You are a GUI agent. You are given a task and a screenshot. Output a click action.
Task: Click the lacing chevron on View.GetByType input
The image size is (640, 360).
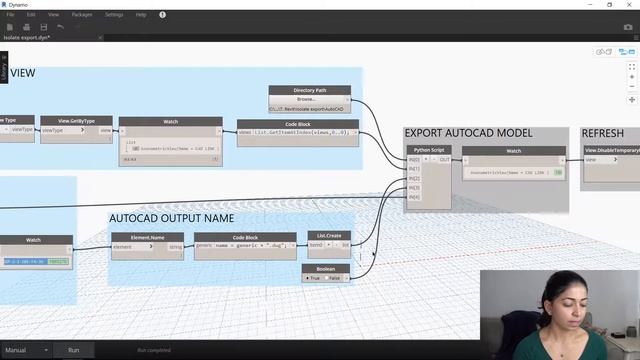click(x=82, y=130)
